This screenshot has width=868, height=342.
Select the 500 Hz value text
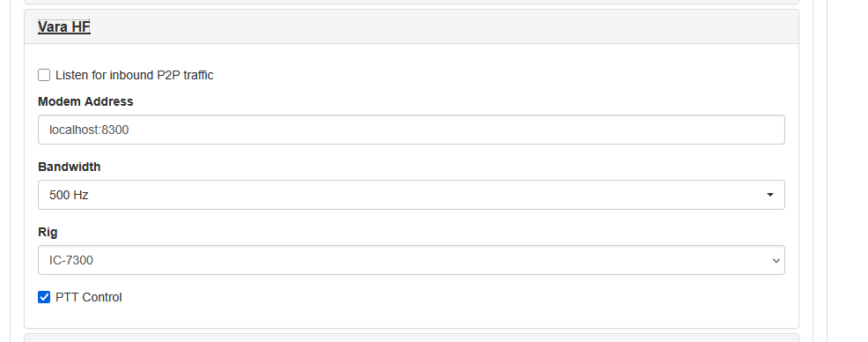(x=69, y=195)
